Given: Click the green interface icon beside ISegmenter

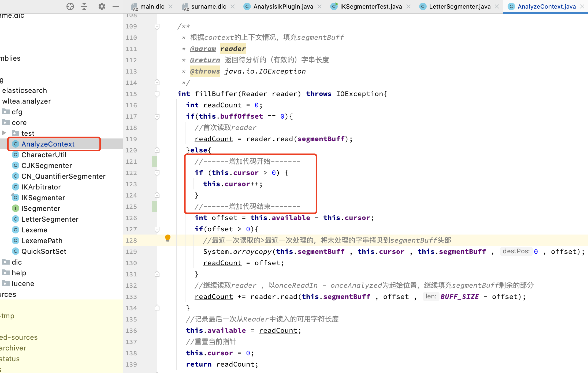Looking at the screenshot, I should 15,208.
